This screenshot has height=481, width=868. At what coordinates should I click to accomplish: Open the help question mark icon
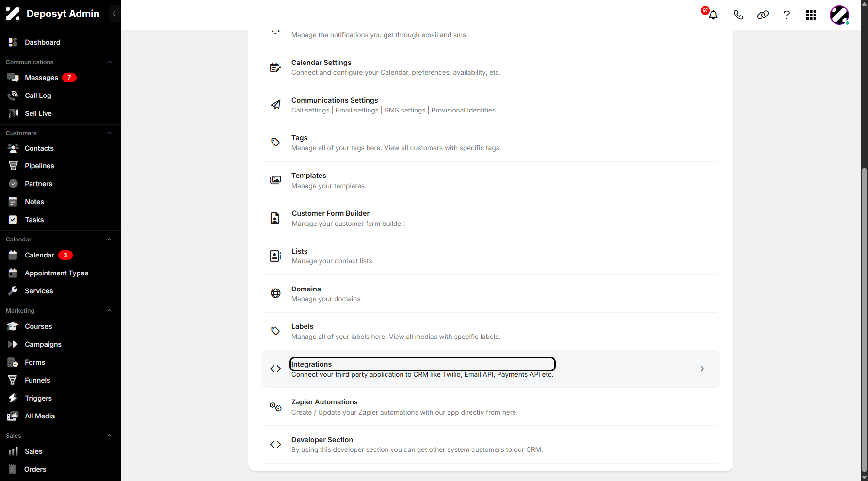(x=787, y=15)
